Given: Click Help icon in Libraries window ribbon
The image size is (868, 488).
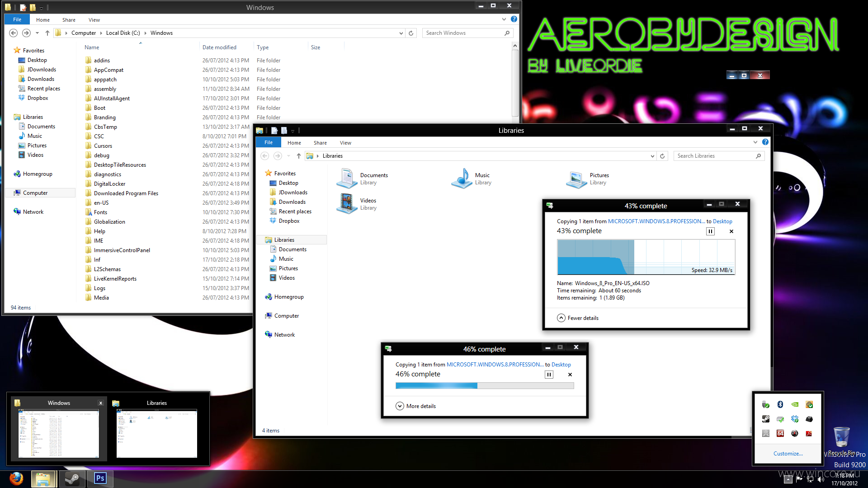Looking at the screenshot, I should [765, 142].
